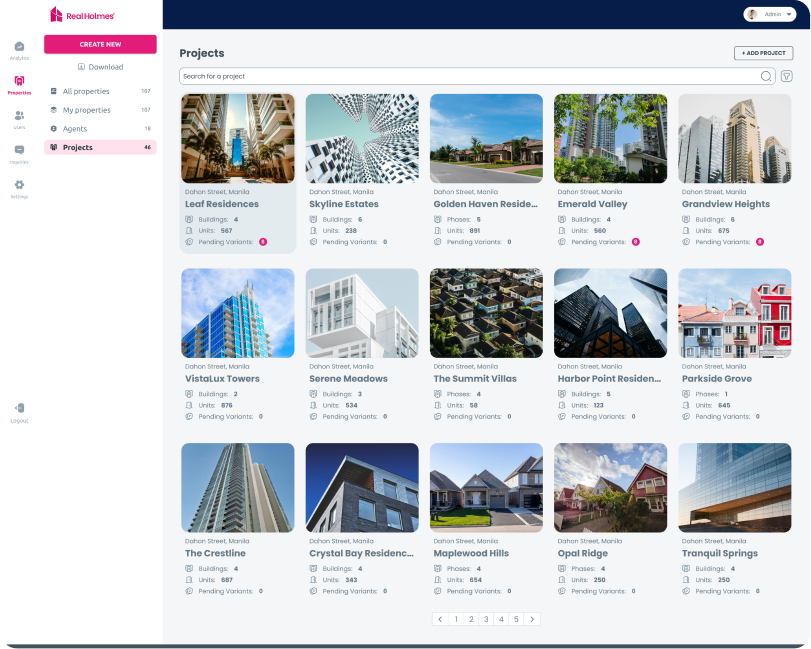Open the Agents list showing 18
The height and width of the screenshot is (649, 811).
(x=73, y=128)
